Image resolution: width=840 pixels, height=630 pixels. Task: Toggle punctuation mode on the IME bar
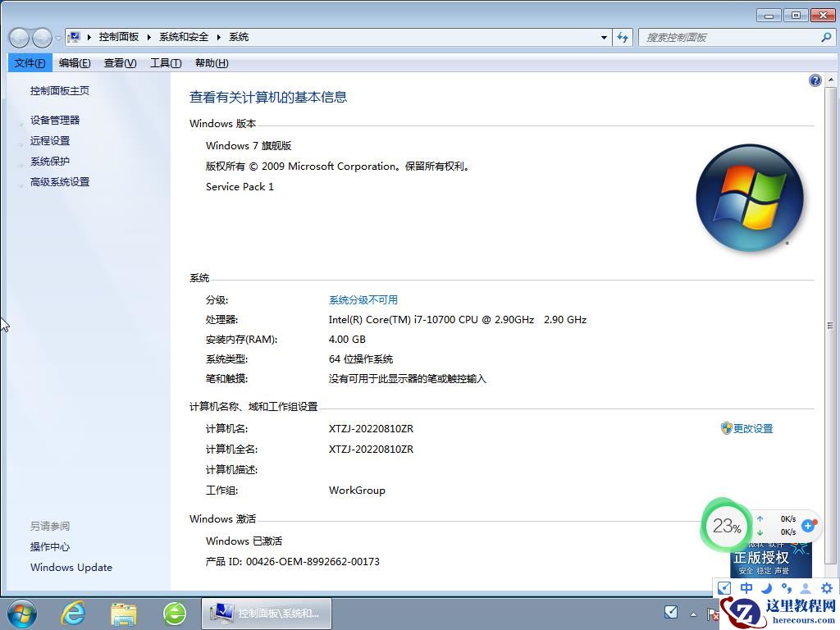(x=787, y=588)
